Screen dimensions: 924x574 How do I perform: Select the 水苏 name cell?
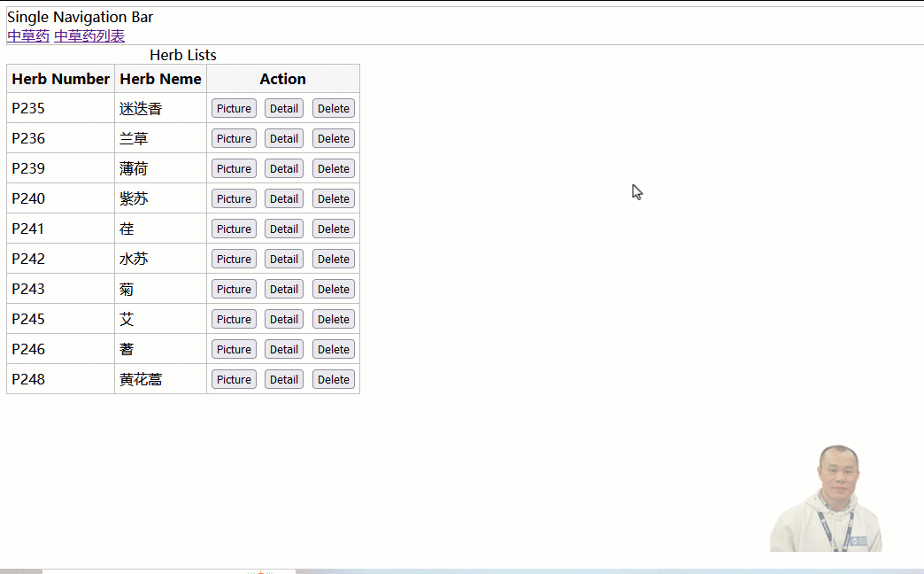point(160,259)
